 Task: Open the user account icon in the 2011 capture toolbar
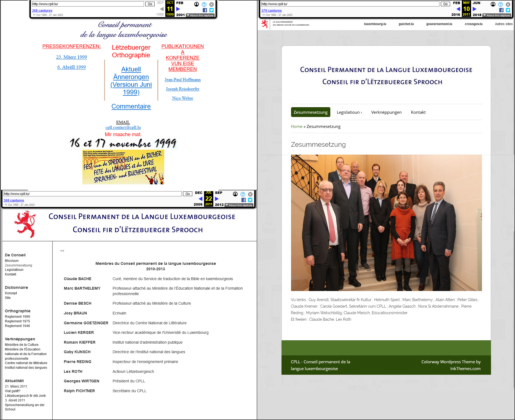tap(235, 194)
